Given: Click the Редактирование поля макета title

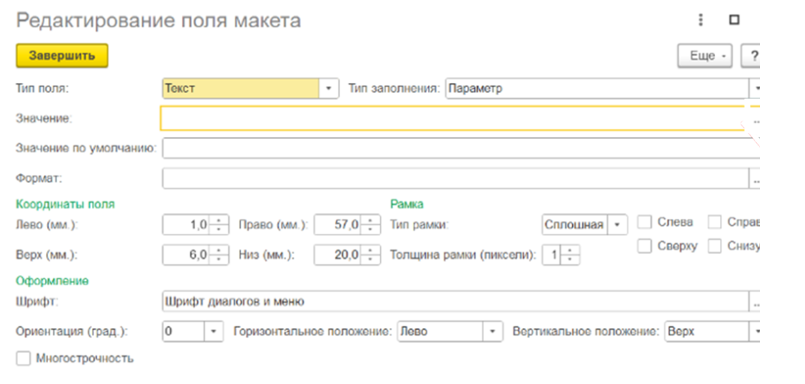Looking at the screenshot, I should 159,21.
